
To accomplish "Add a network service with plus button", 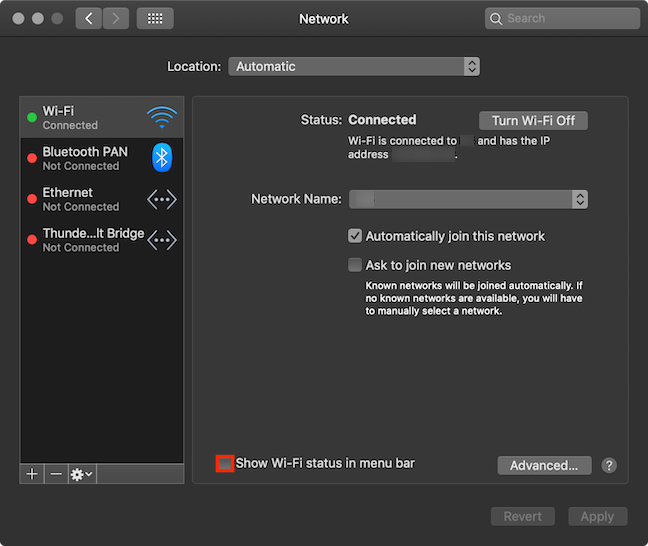I will pos(32,474).
